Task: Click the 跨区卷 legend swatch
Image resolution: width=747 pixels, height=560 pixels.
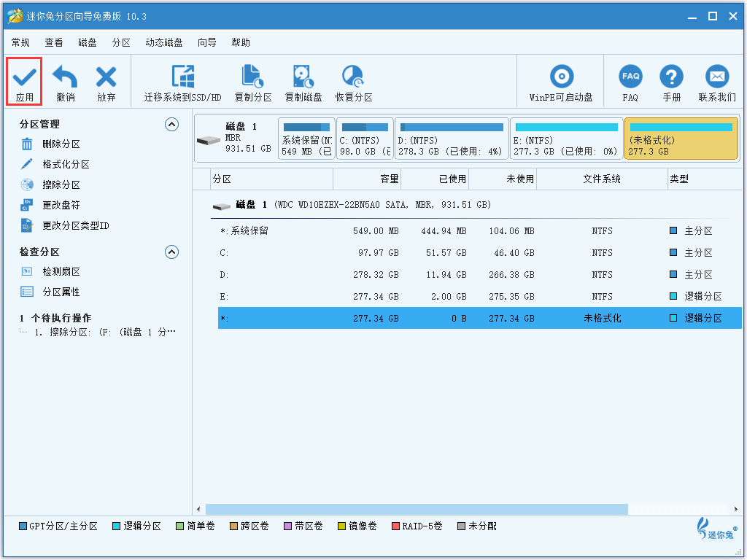Action: tap(233, 526)
